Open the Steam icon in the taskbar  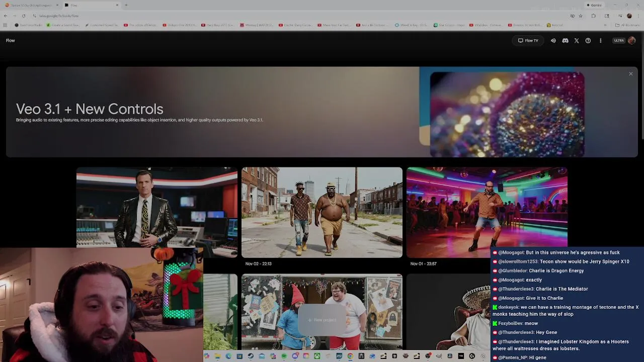tap(250, 356)
